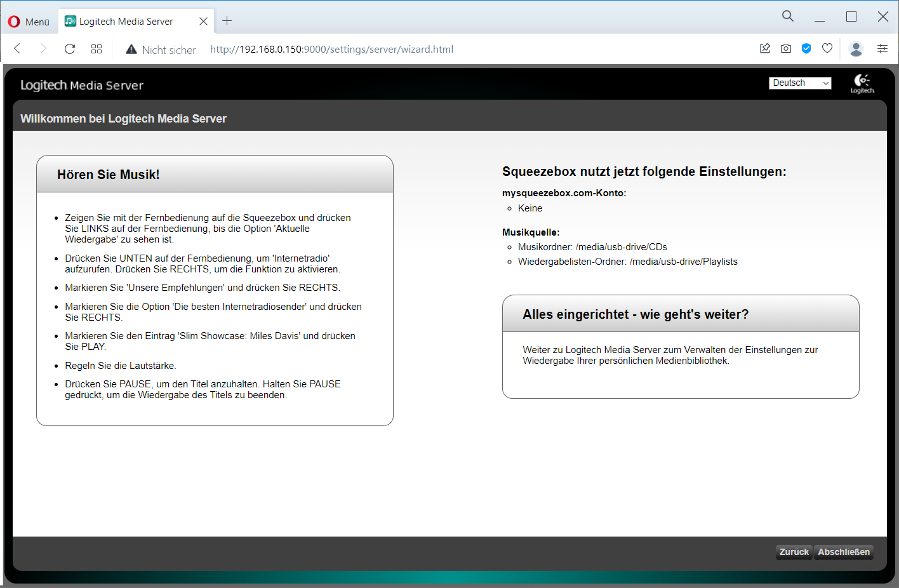Add page to bookmarks heart icon
This screenshot has height=588, width=899.
point(827,48)
